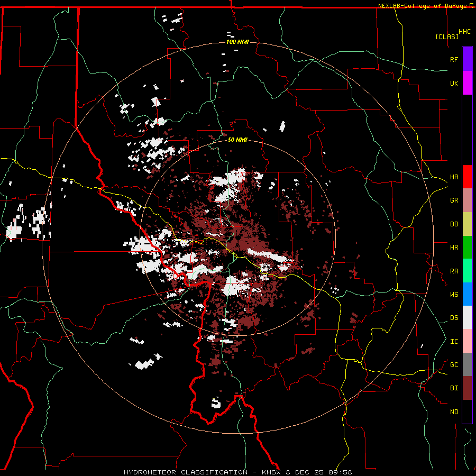
Task: Click the IC legend label
Action: pos(454,342)
